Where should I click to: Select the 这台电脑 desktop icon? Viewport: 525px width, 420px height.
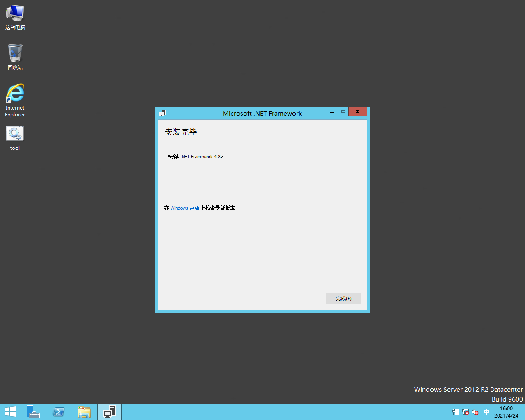tap(15, 17)
